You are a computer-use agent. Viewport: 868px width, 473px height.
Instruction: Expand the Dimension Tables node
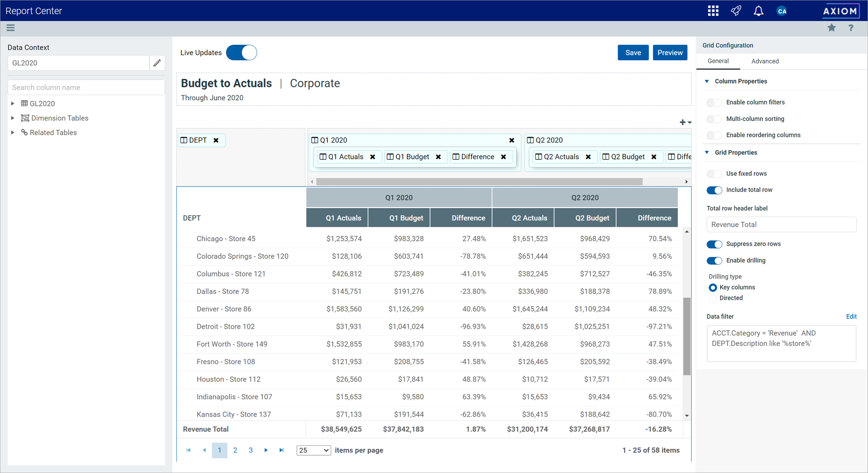click(13, 118)
